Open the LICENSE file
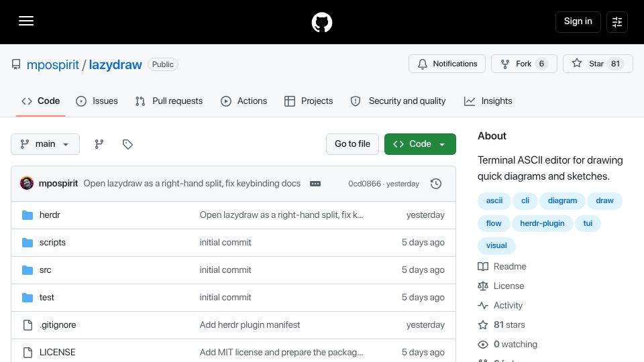The width and height of the screenshot is (644, 362). (57, 353)
